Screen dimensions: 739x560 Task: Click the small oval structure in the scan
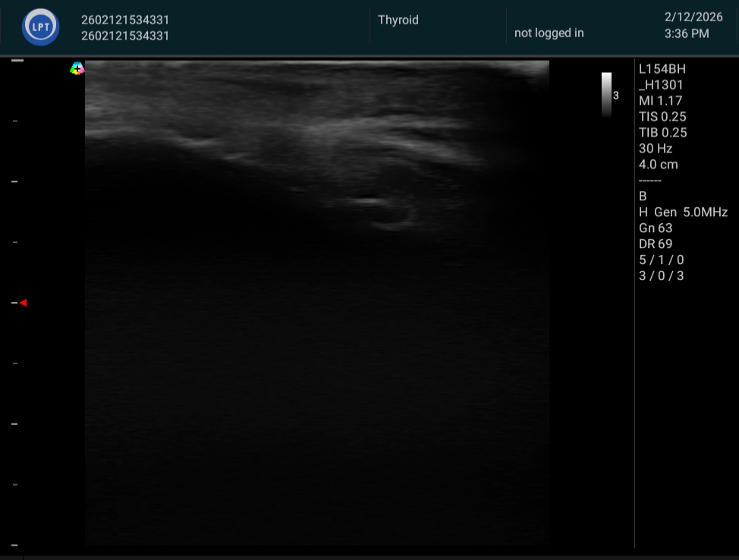click(389, 212)
